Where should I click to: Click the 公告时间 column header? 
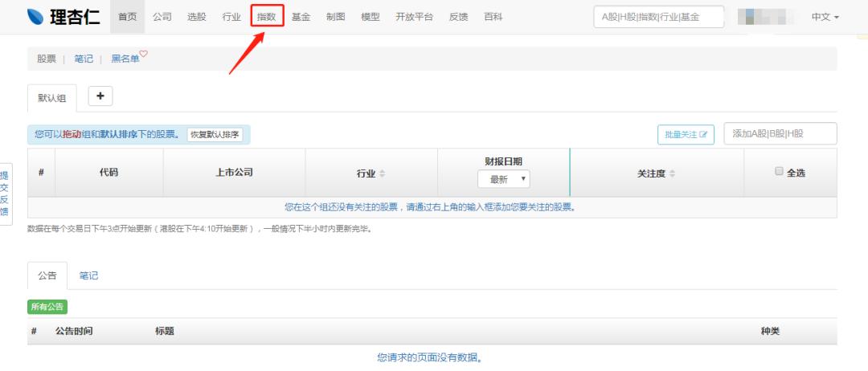(x=74, y=331)
